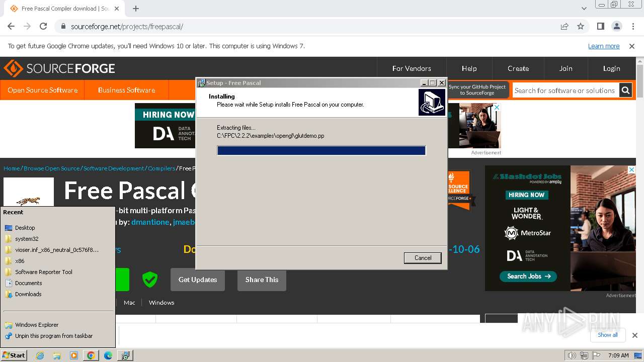Screen dimensions: 644x362
Task: Open the For Vendors menu
Action: pyautogui.click(x=412, y=68)
